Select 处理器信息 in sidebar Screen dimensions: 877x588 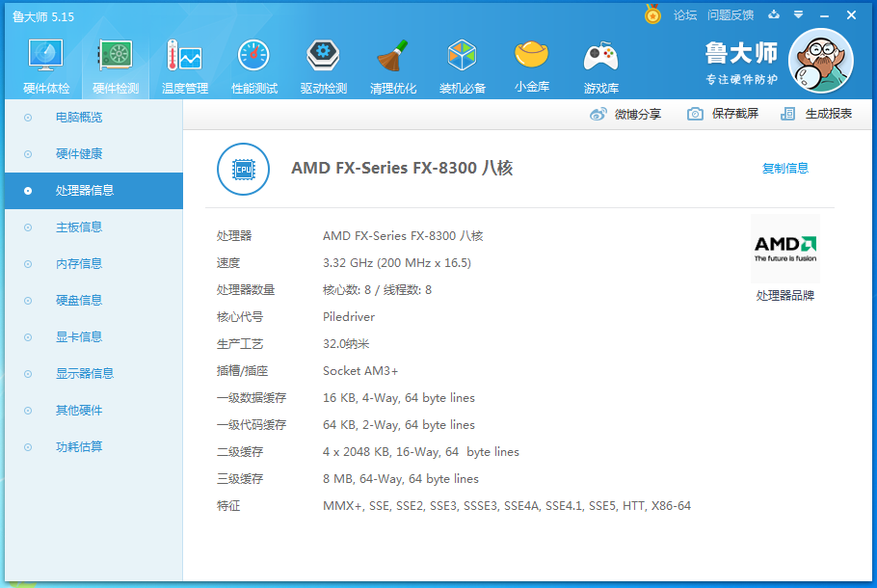click(x=94, y=191)
